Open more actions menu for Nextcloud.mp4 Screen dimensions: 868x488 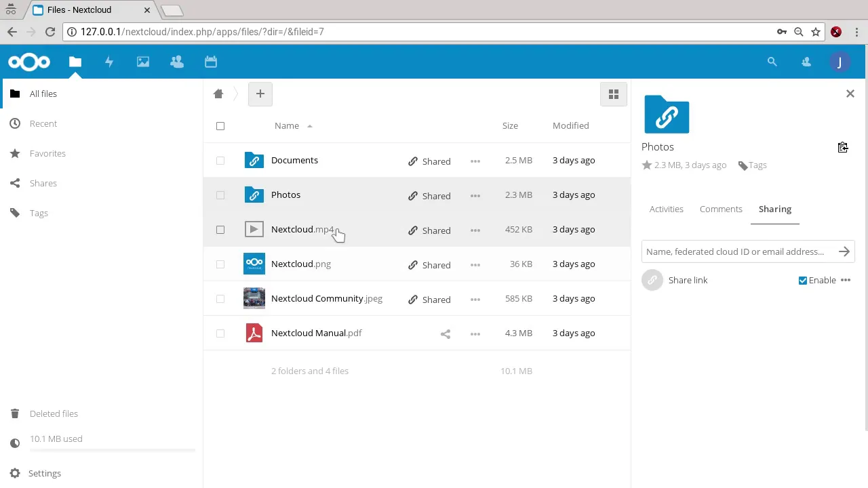(x=475, y=230)
